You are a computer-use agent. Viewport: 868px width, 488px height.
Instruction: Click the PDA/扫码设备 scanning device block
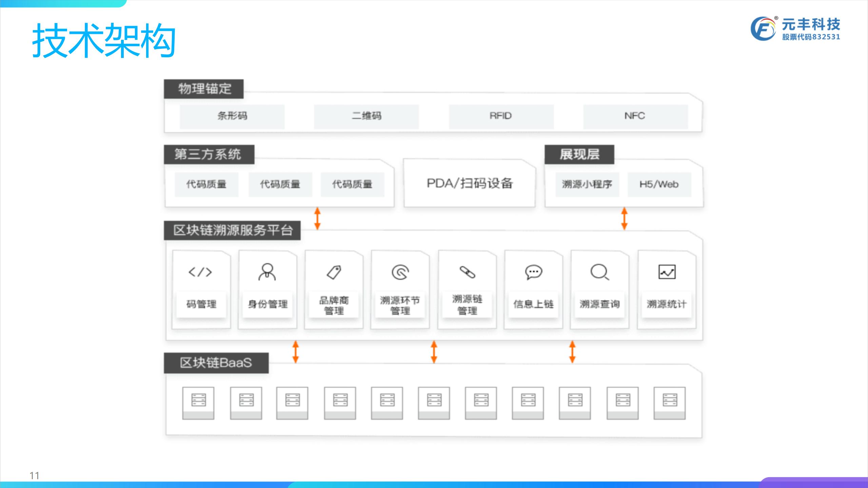click(x=470, y=183)
